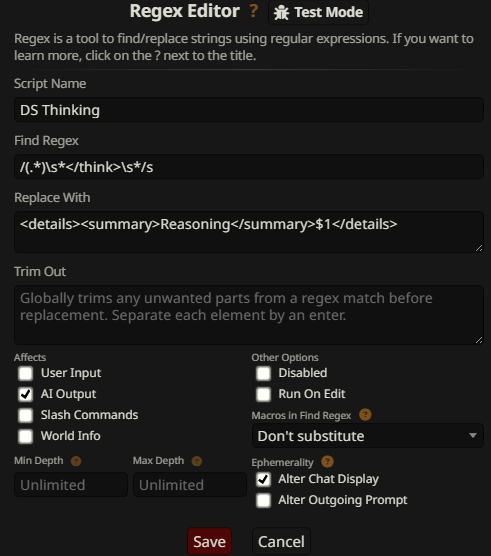Screen dimensions: 491x556
Task: Show Max Depth help tooltip icon
Action: coord(197,461)
